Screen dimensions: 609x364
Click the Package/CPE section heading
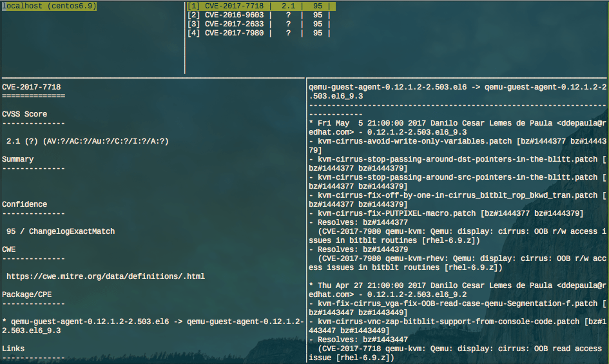(27, 294)
